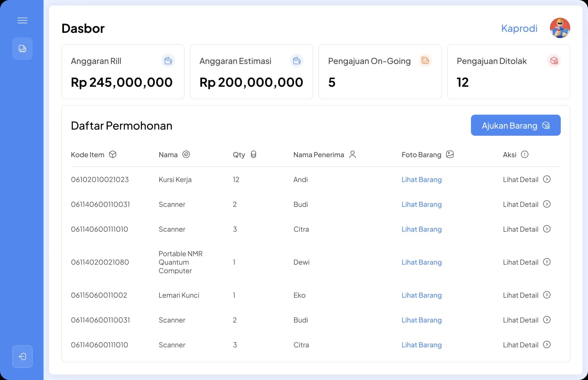The height and width of the screenshot is (380, 588).
Task: Click truck icon on Pengajuan On-Going card
Action: [x=425, y=61]
